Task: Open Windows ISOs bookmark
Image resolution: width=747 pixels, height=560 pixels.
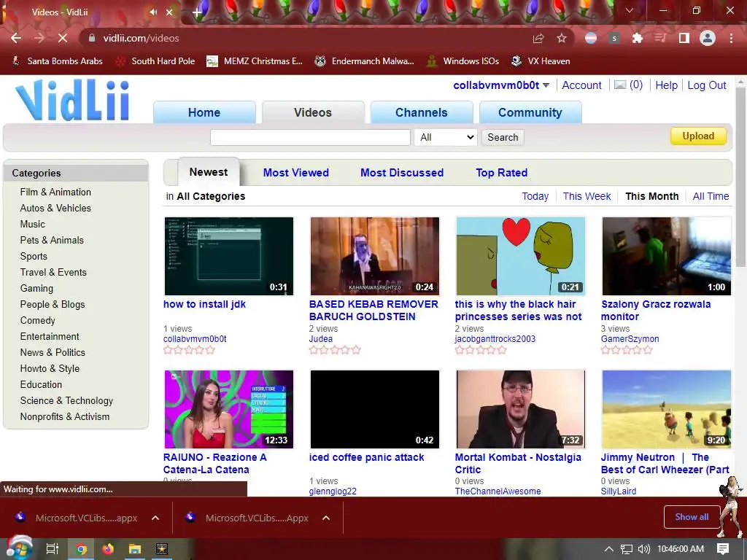Action: pyautogui.click(x=463, y=61)
